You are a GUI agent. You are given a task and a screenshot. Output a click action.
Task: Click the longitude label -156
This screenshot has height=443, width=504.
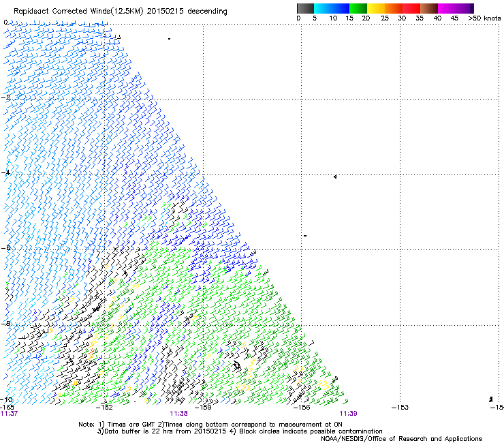302,408
